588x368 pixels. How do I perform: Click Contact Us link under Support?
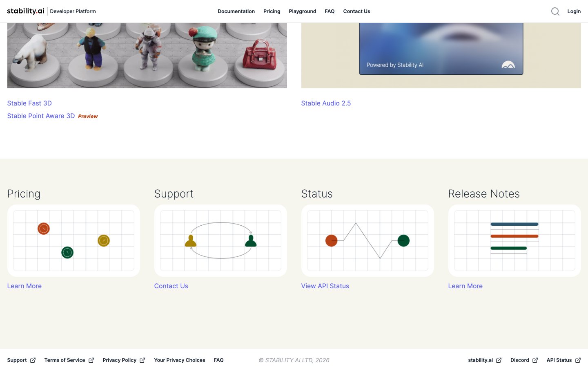(171, 286)
